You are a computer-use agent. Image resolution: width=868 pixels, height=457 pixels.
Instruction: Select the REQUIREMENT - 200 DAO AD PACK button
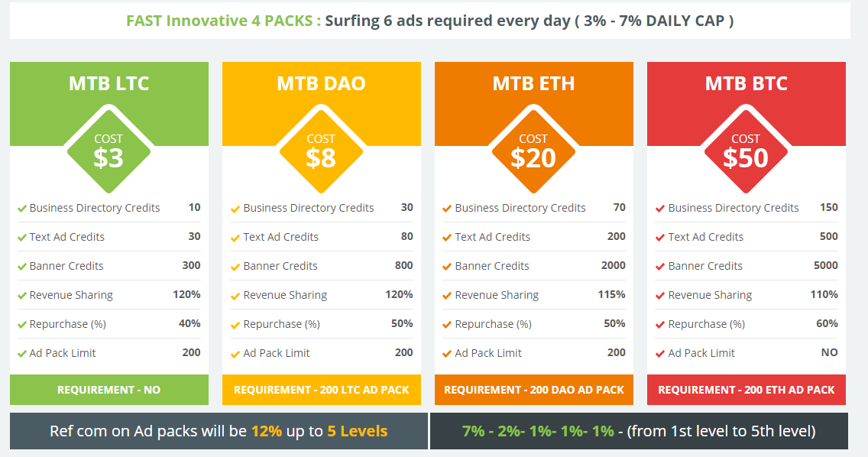coord(533,390)
